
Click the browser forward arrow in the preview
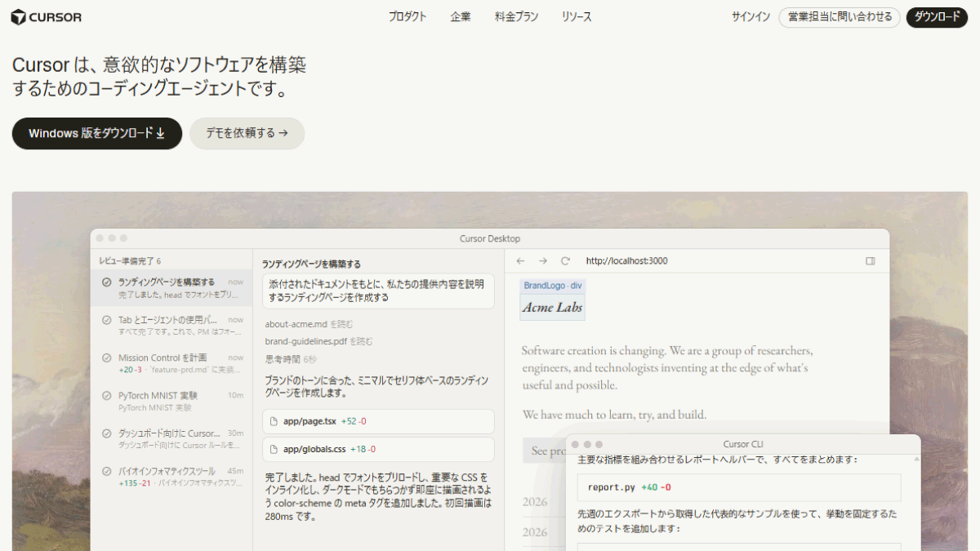tap(542, 261)
